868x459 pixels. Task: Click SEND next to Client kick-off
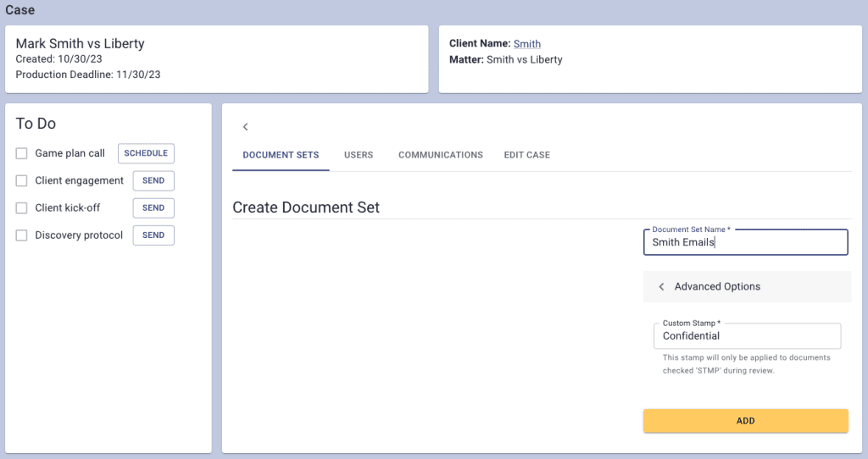coord(153,207)
